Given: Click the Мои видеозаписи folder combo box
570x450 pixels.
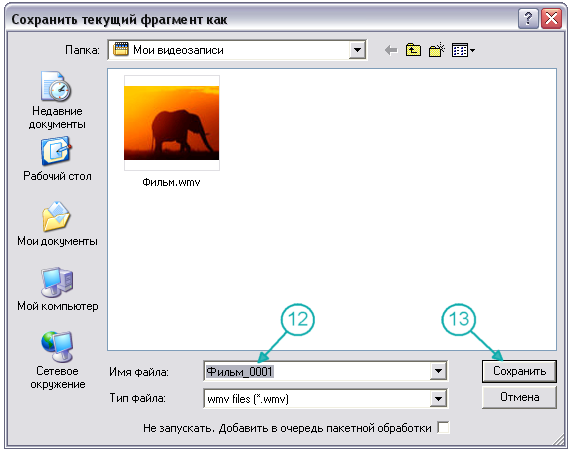Looking at the screenshot, I should coord(237,50).
